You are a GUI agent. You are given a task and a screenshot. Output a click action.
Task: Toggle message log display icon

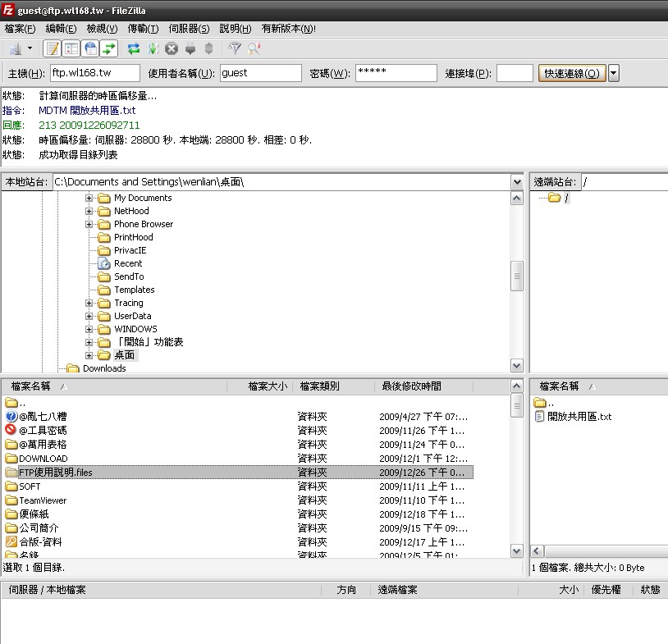[53, 48]
